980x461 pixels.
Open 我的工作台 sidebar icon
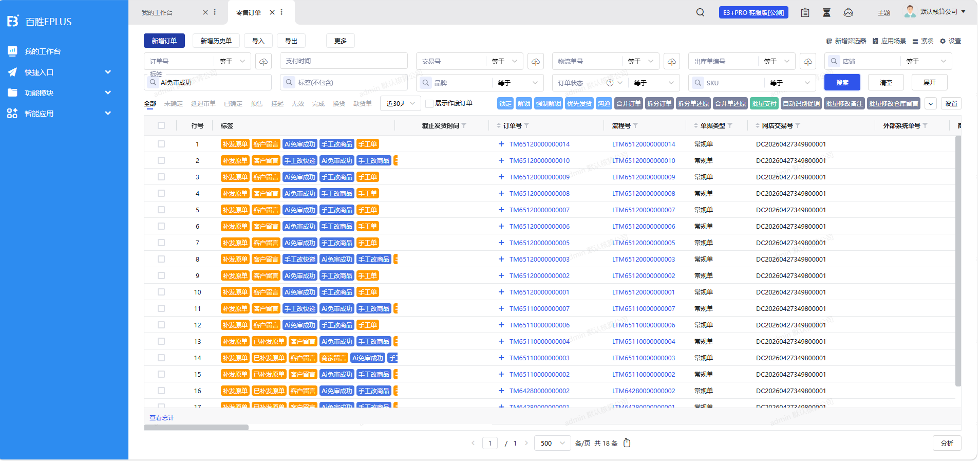tap(12, 51)
